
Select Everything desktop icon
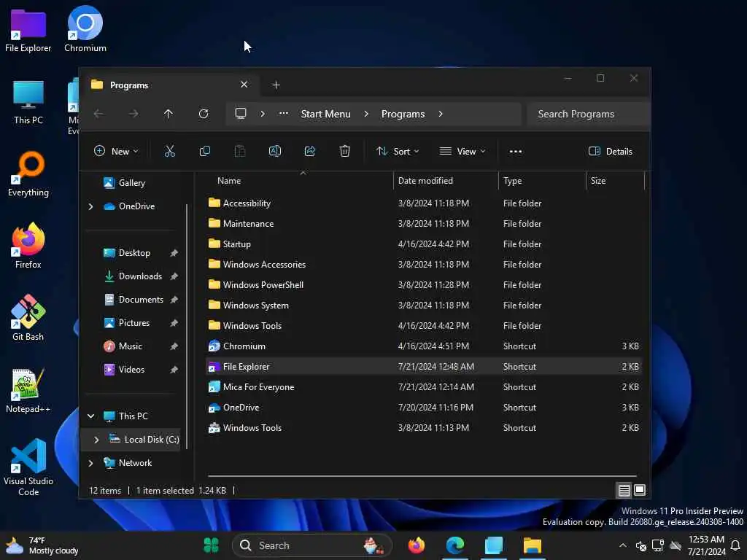point(28,174)
